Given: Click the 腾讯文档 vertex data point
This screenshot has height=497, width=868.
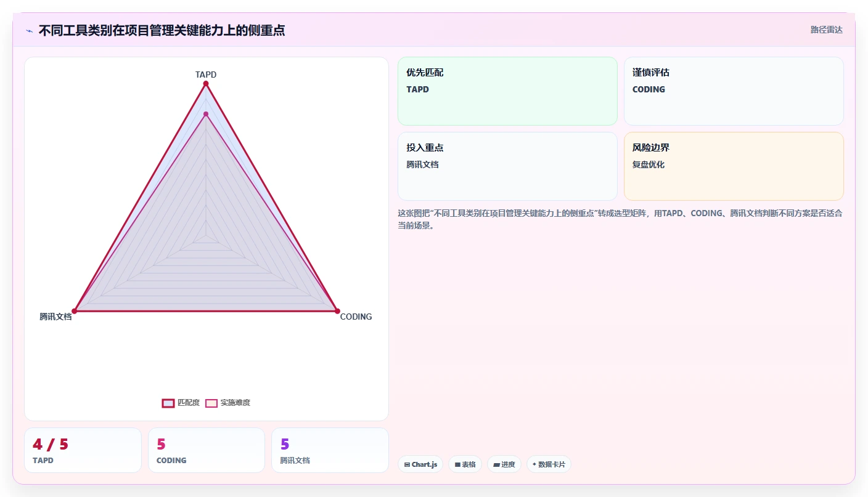Looking at the screenshot, I should point(75,311).
